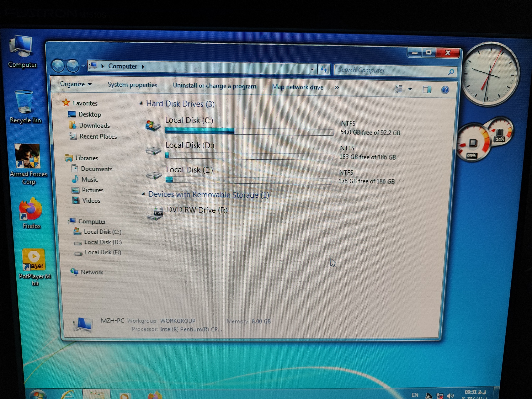Click the Back navigation arrow button
Image resolution: width=532 pixels, height=399 pixels.
[x=58, y=65]
